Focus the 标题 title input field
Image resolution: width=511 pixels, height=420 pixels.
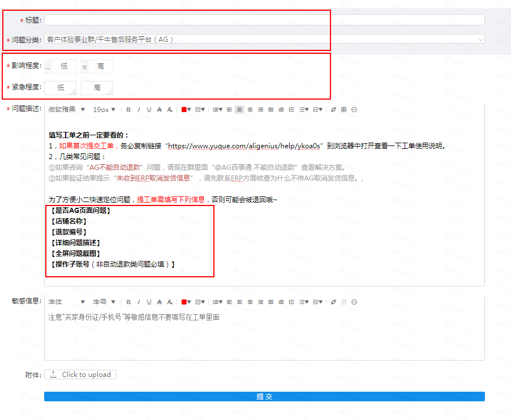pyautogui.click(x=264, y=20)
